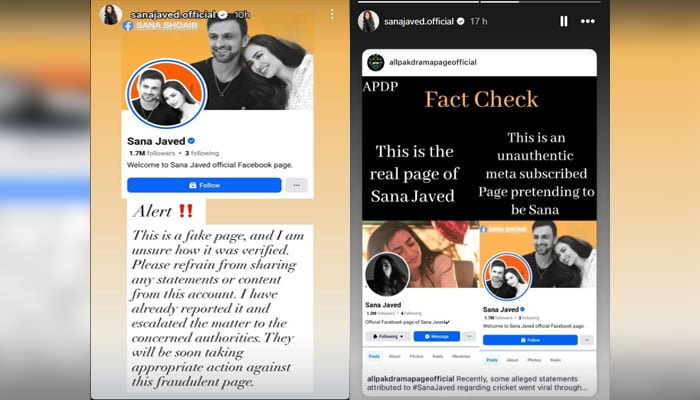This screenshot has height=400, width=700.
Task: Click the large blue Follow button
Action: point(204,185)
